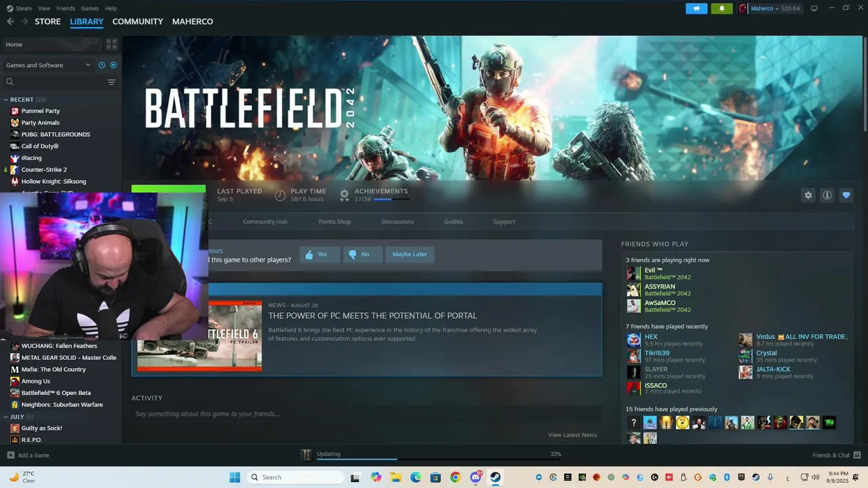868x488 pixels.
Task: Select Party Animals in library list
Action: click(41, 123)
